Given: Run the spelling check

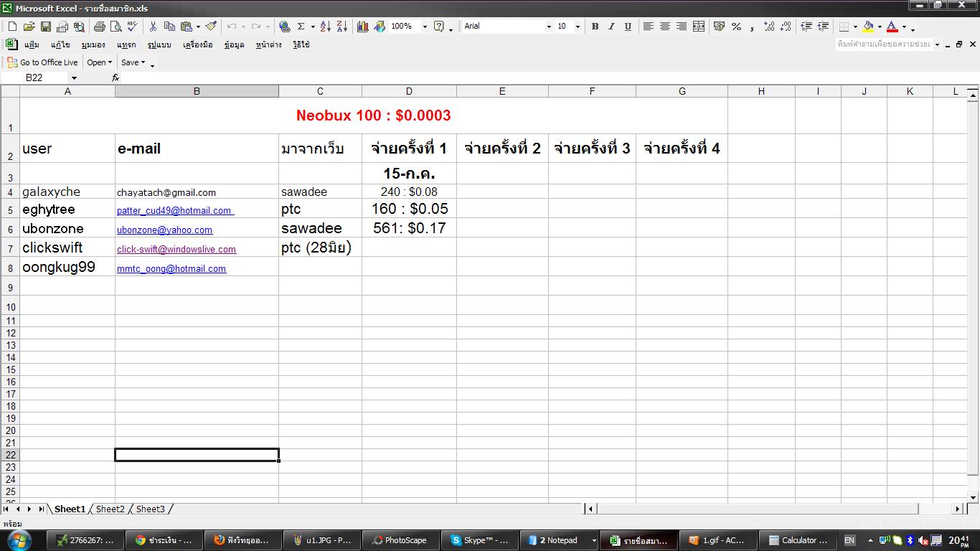Looking at the screenshot, I should (x=132, y=27).
